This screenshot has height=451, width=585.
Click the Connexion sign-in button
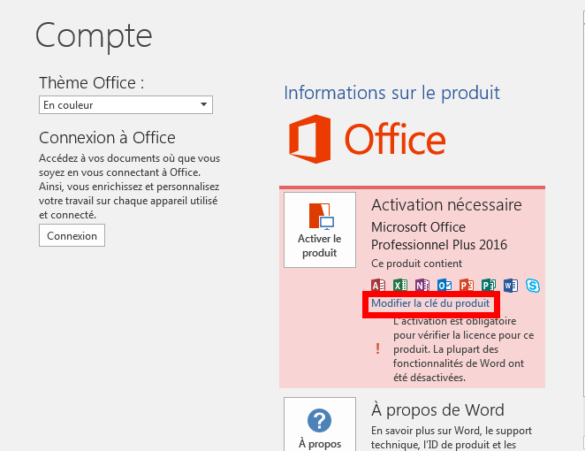coord(72,235)
